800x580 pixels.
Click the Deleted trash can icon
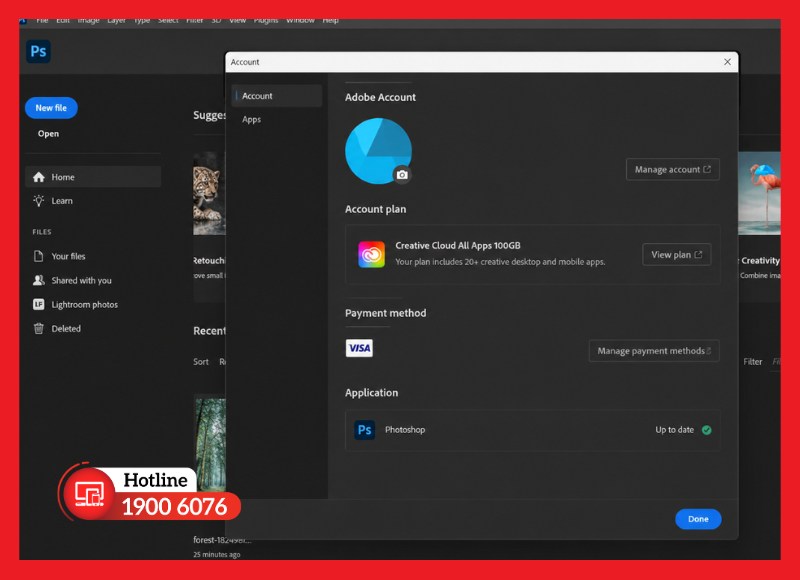point(39,329)
